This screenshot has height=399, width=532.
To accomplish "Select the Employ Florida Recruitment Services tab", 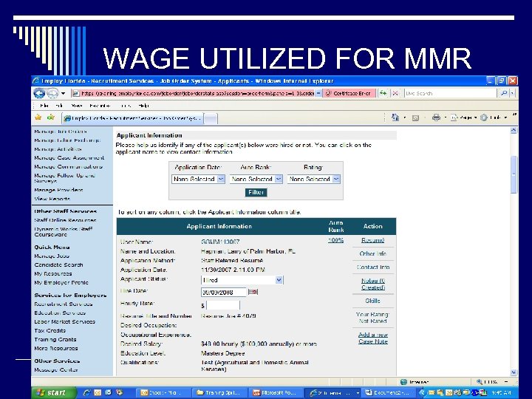I will [x=133, y=118].
